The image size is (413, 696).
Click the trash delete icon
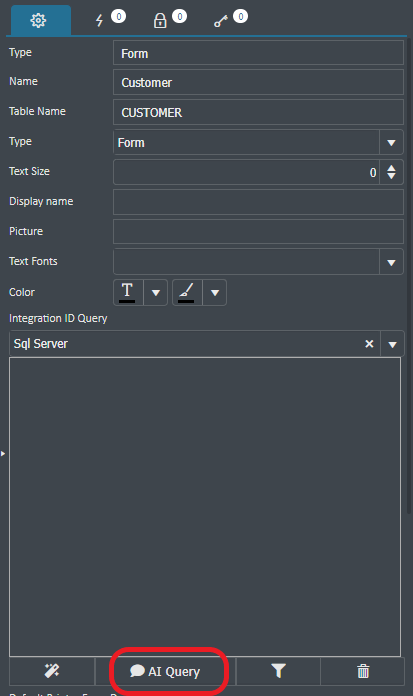tap(363, 671)
